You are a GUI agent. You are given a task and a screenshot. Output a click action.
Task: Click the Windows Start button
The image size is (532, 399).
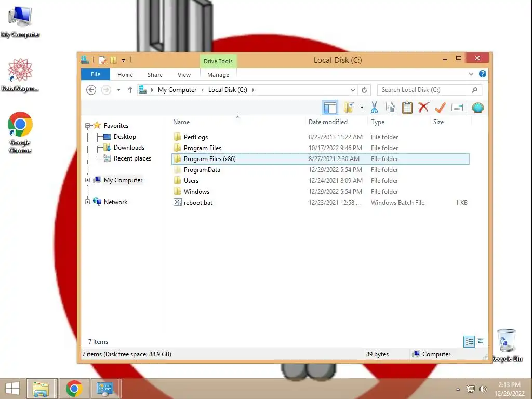point(12,389)
